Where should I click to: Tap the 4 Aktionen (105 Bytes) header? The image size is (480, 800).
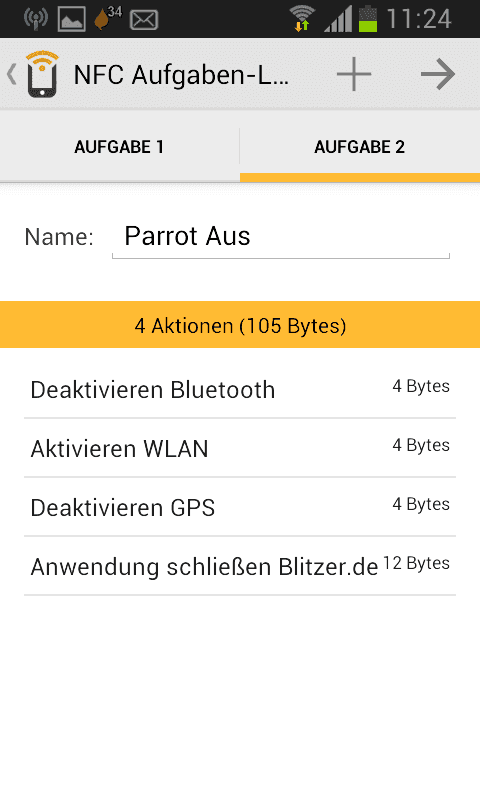tap(240, 325)
